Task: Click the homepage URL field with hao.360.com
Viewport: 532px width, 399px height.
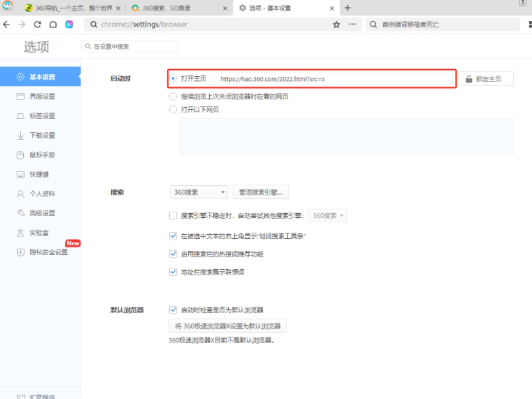Action: click(x=331, y=79)
